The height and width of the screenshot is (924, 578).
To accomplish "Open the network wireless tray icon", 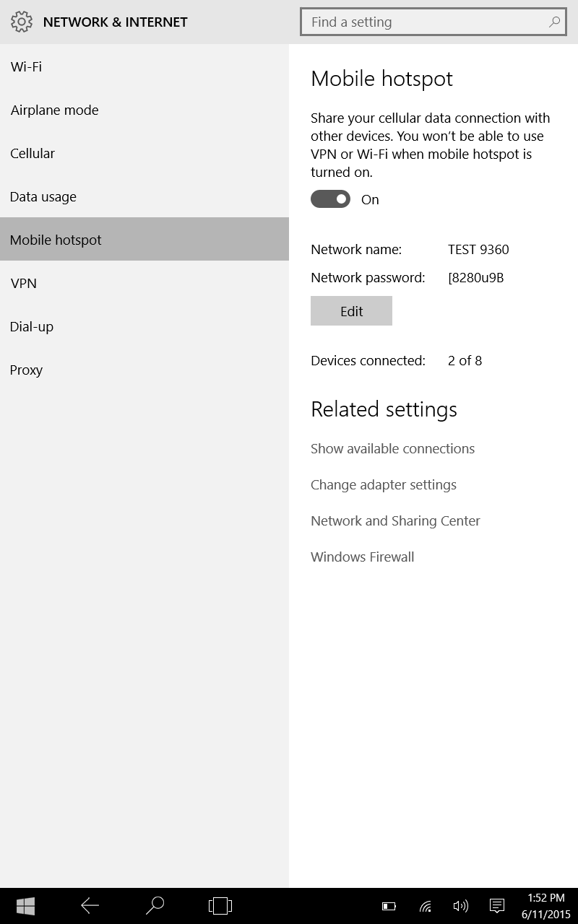I will 426,906.
